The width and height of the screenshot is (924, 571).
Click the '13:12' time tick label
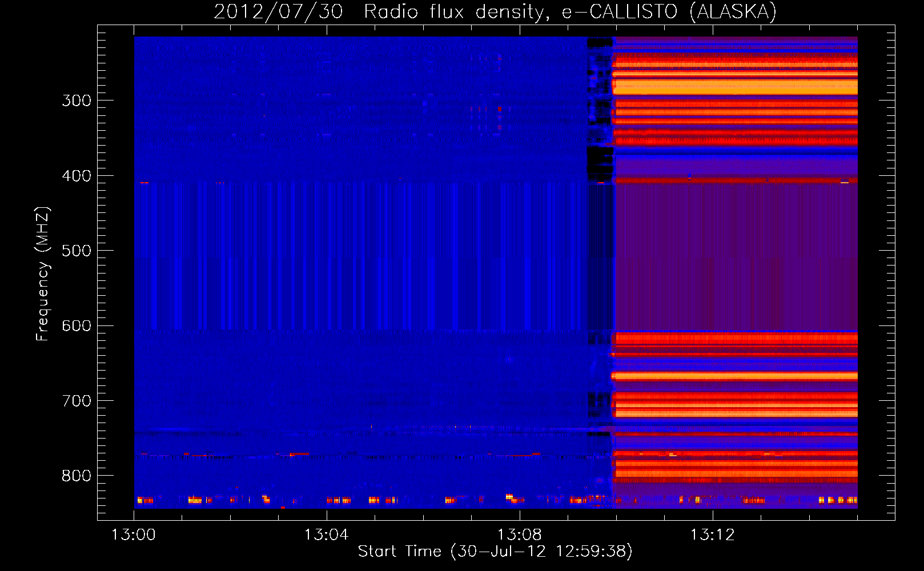click(x=713, y=535)
